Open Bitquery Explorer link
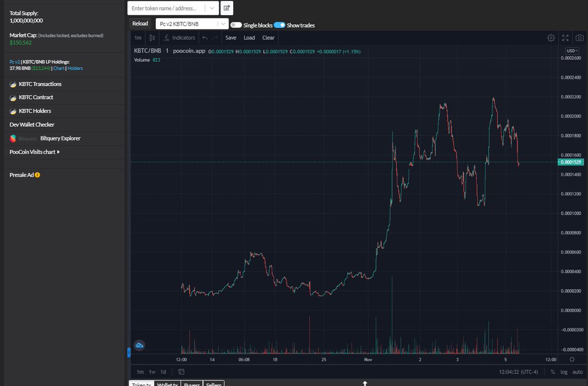Image resolution: width=588 pixels, height=386 pixels. 60,138
